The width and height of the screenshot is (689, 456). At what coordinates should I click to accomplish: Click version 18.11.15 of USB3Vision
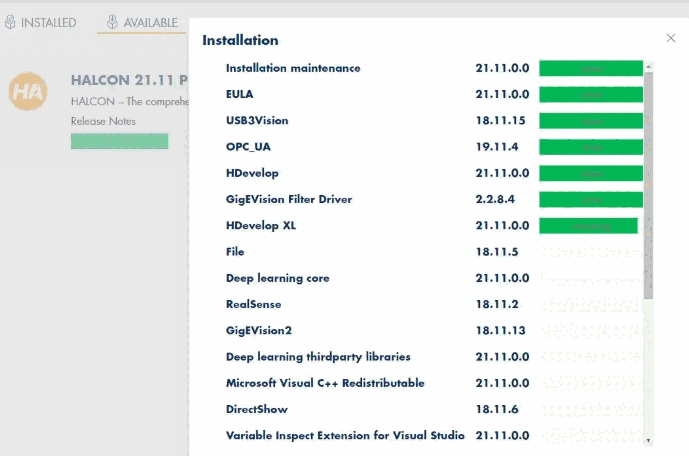click(500, 120)
